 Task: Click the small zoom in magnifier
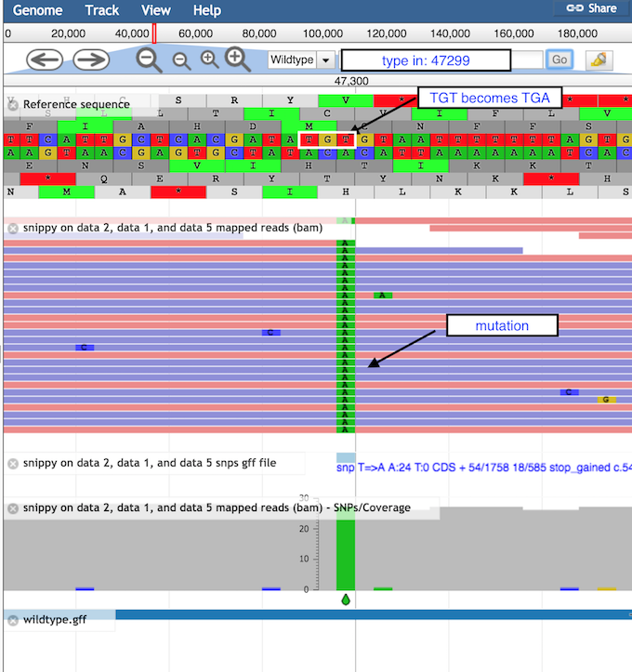pyautogui.click(x=209, y=59)
